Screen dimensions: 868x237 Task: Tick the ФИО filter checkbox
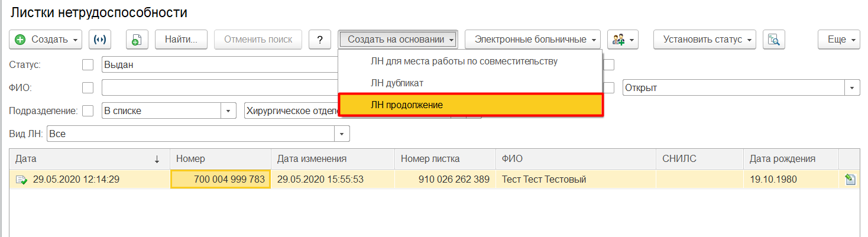(x=88, y=88)
